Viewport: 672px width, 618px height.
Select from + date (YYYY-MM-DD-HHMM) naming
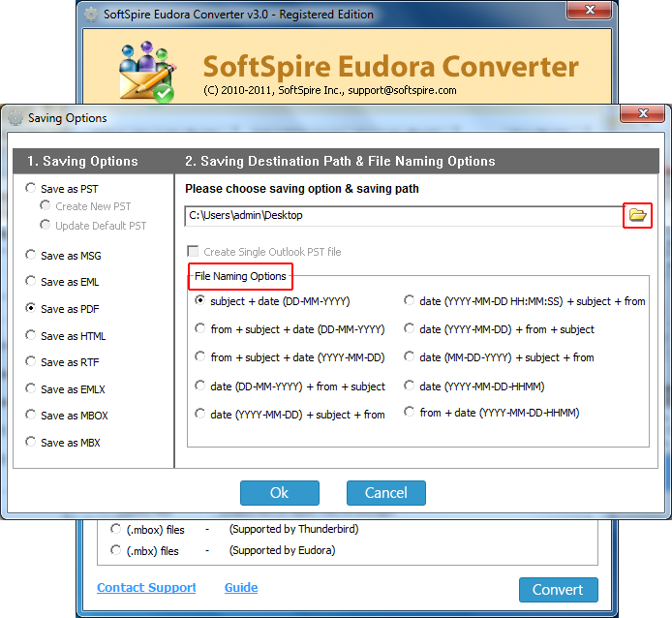410,412
